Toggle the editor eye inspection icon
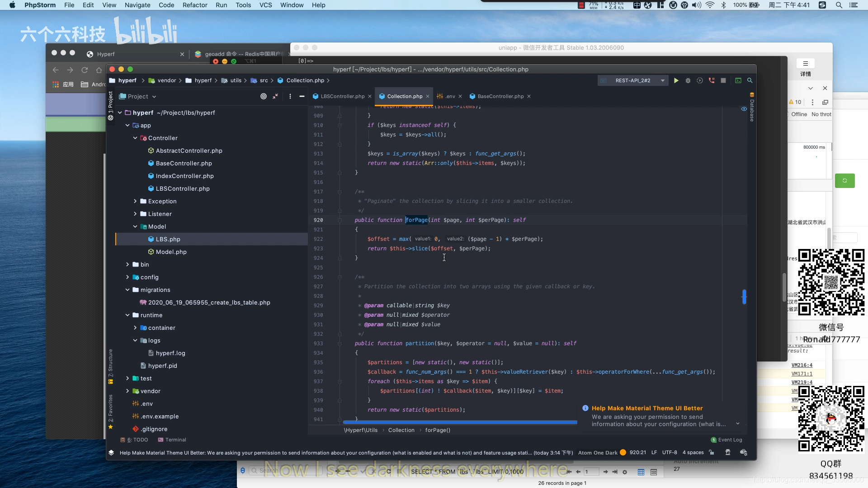The image size is (868, 488). click(x=744, y=109)
